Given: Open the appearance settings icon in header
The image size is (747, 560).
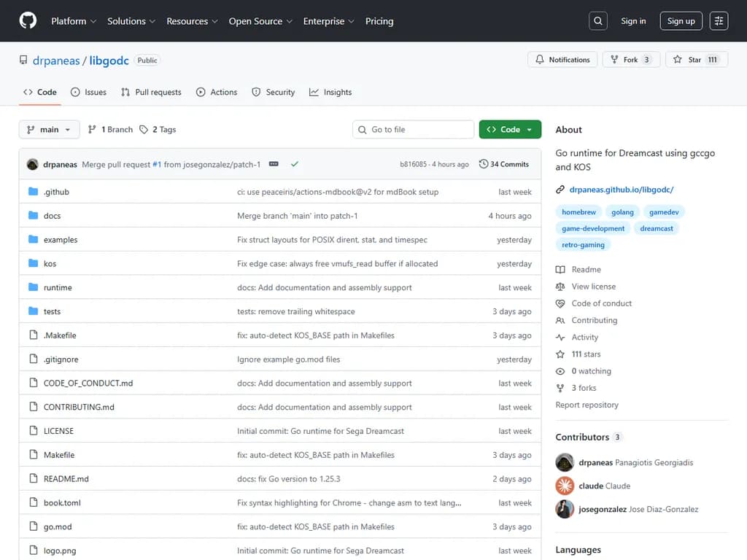Looking at the screenshot, I should (719, 21).
